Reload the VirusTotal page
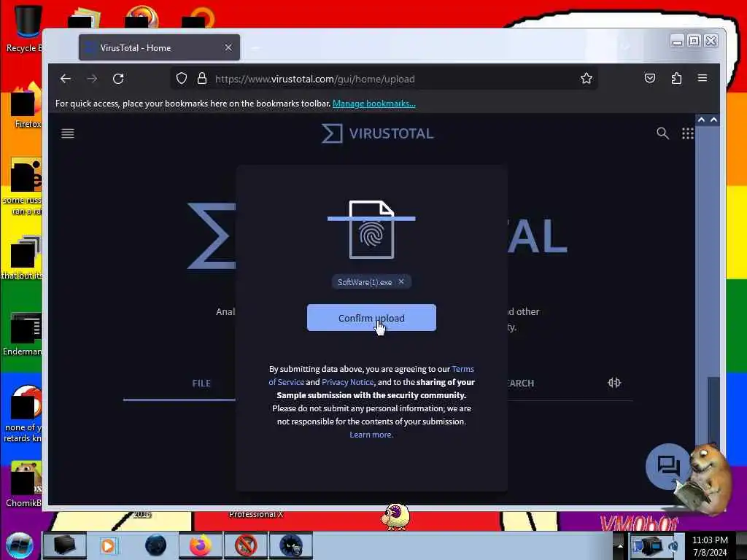The image size is (747, 560). tap(118, 79)
